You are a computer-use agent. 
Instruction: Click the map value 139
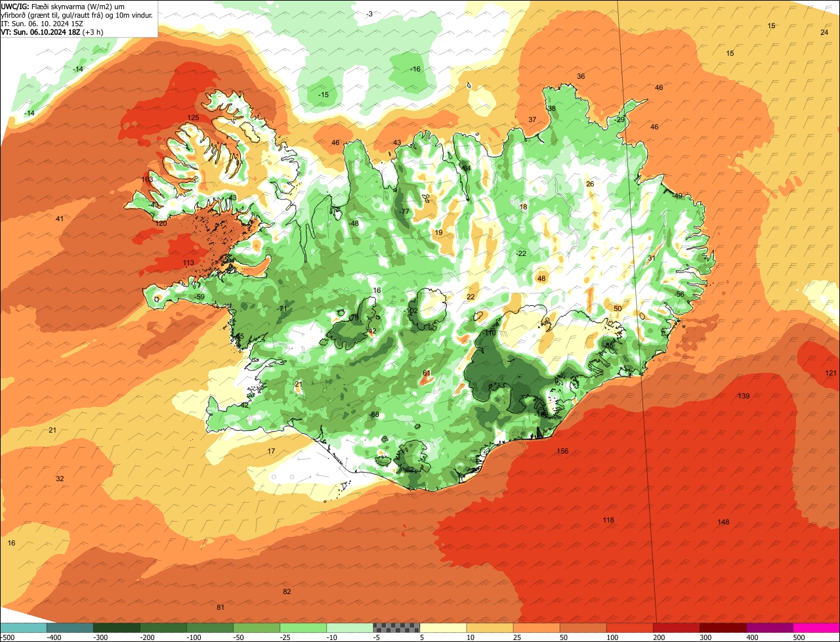coord(744,396)
